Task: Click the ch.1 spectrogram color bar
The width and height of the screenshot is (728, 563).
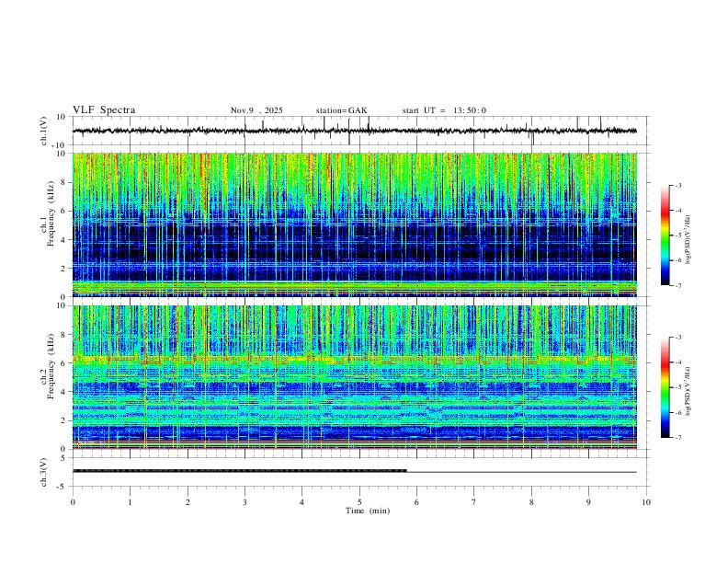Action: point(665,236)
